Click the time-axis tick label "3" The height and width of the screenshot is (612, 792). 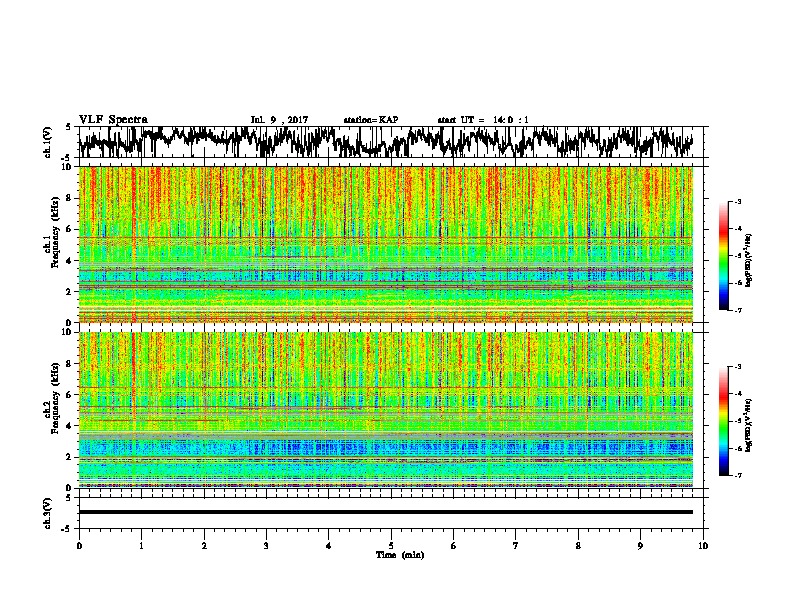pyautogui.click(x=266, y=546)
